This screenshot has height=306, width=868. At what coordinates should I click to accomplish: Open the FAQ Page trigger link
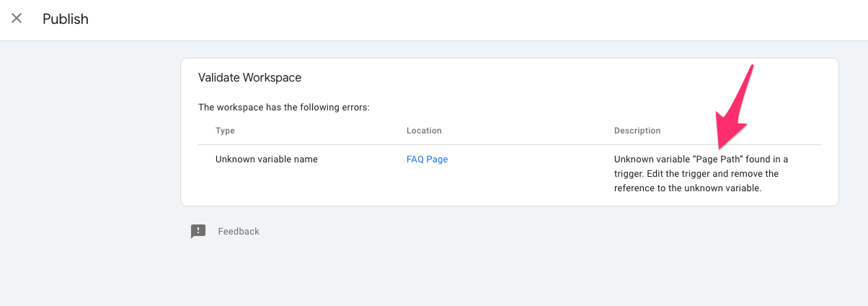pos(427,159)
